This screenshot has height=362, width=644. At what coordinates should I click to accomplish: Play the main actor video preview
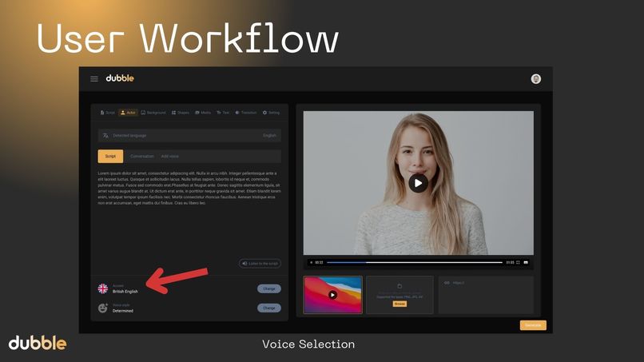click(418, 183)
